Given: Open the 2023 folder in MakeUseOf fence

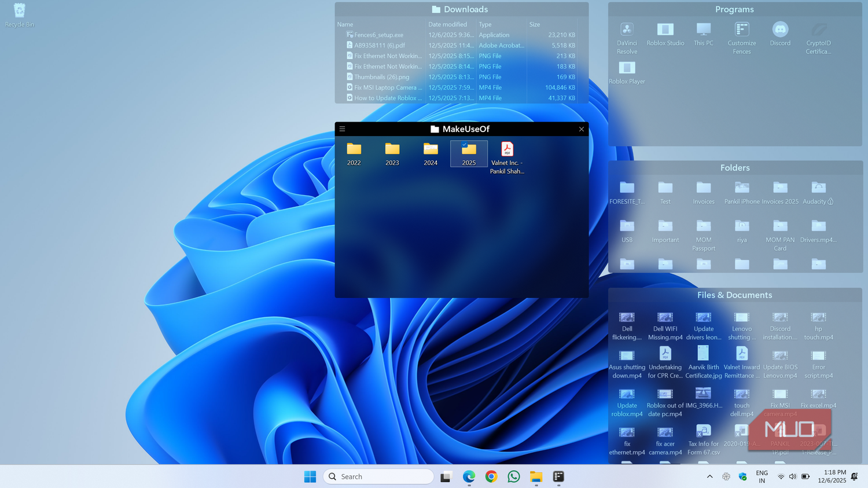Looking at the screenshot, I should point(392,155).
